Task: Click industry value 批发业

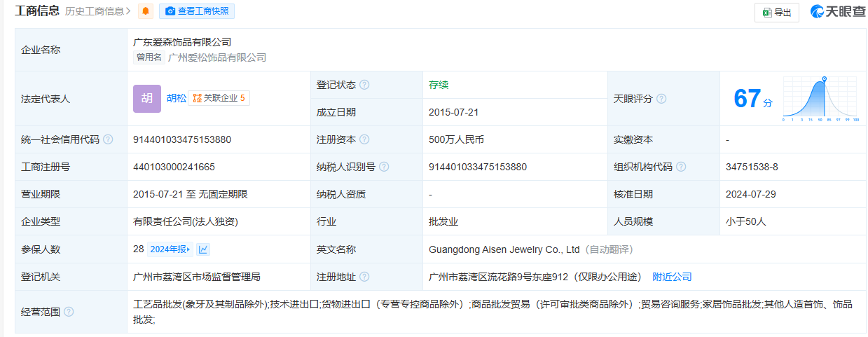Action: coord(443,221)
